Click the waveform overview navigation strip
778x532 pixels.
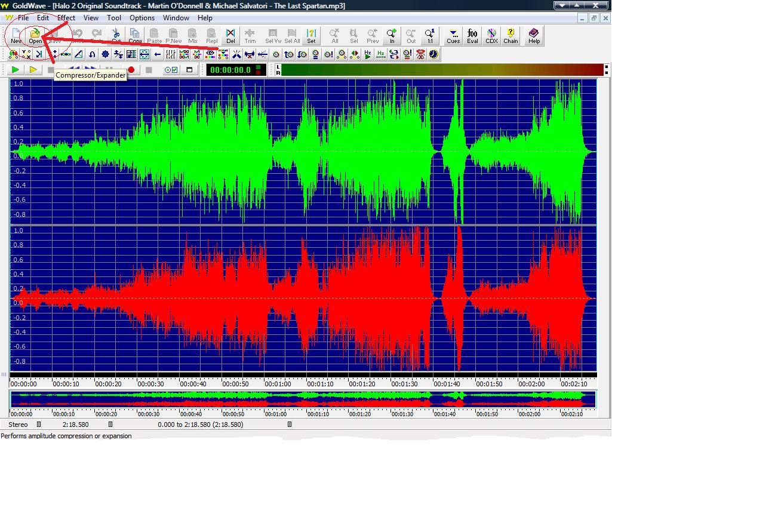(x=303, y=399)
